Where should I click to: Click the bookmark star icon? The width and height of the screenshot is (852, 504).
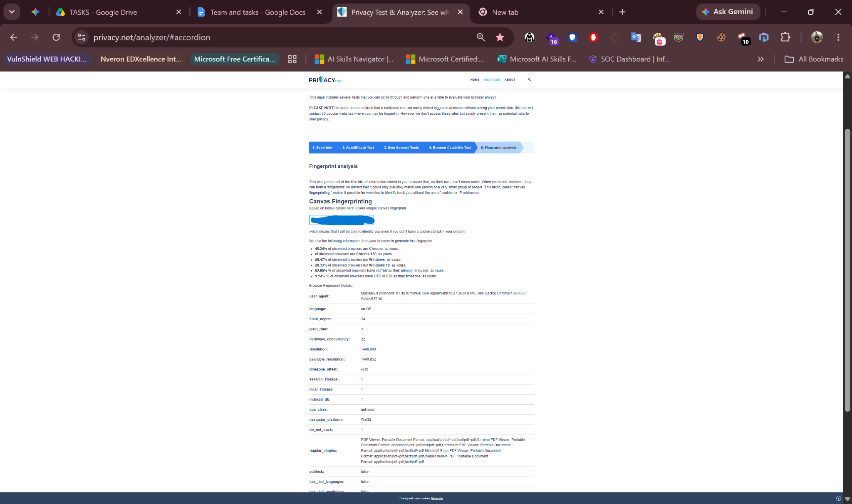[x=500, y=37]
